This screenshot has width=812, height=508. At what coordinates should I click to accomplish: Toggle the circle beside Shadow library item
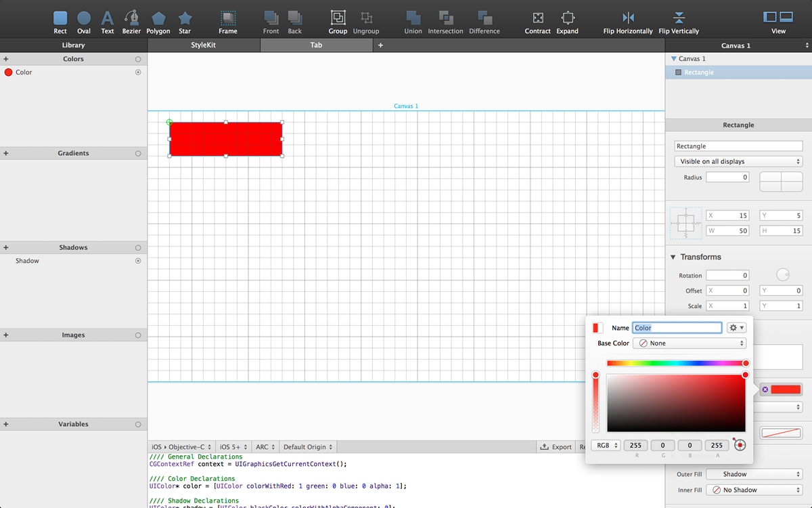[x=138, y=261]
